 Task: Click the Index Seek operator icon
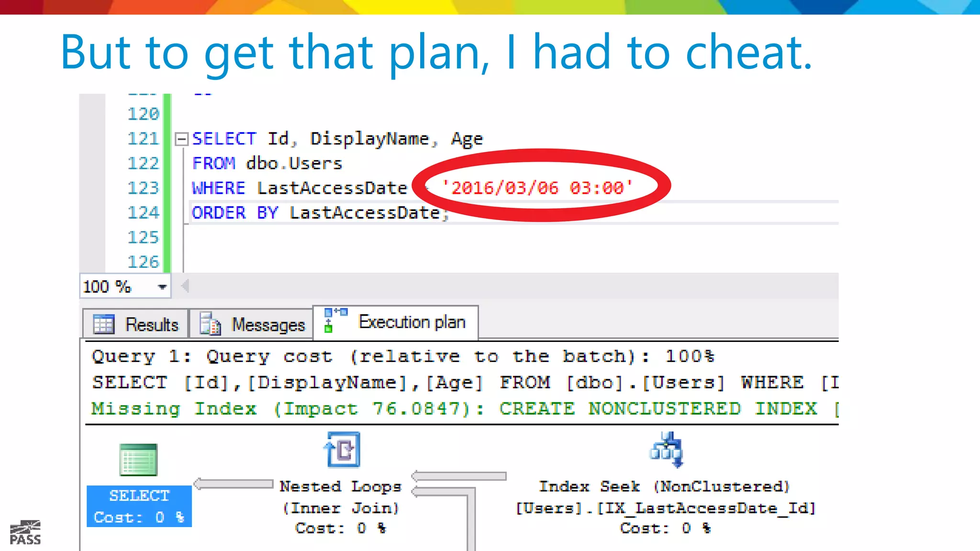click(x=666, y=450)
